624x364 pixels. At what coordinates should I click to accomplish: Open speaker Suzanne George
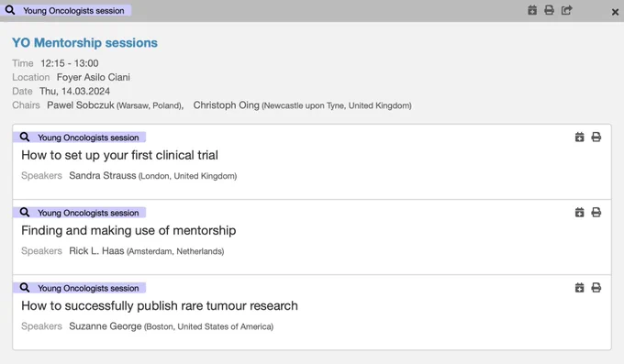[106, 326]
